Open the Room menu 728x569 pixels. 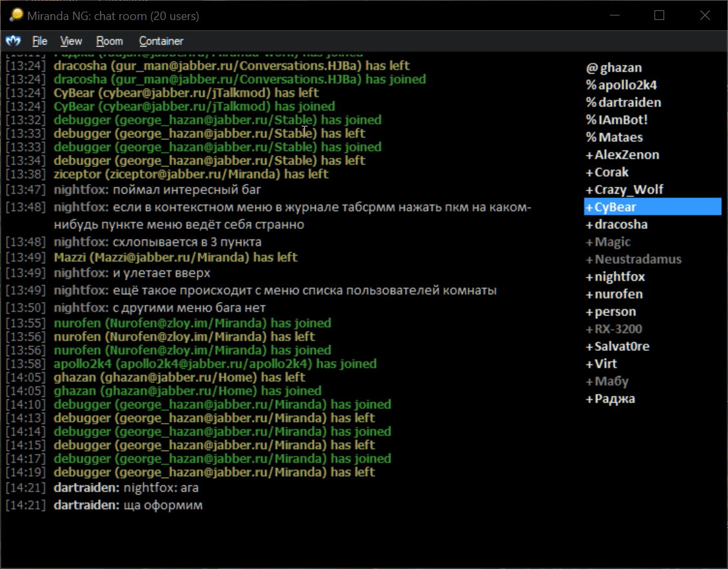(110, 41)
